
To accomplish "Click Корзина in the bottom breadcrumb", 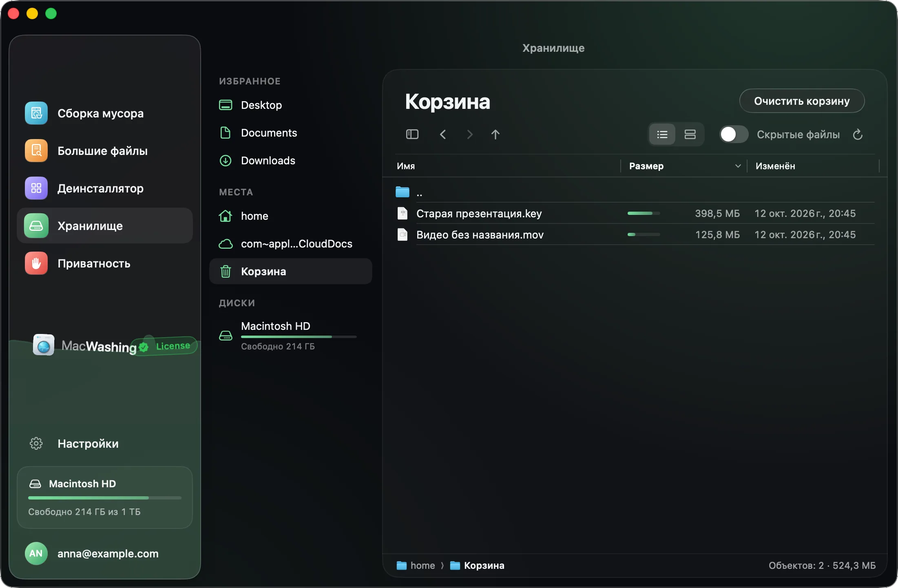I will (x=478, y=566).
